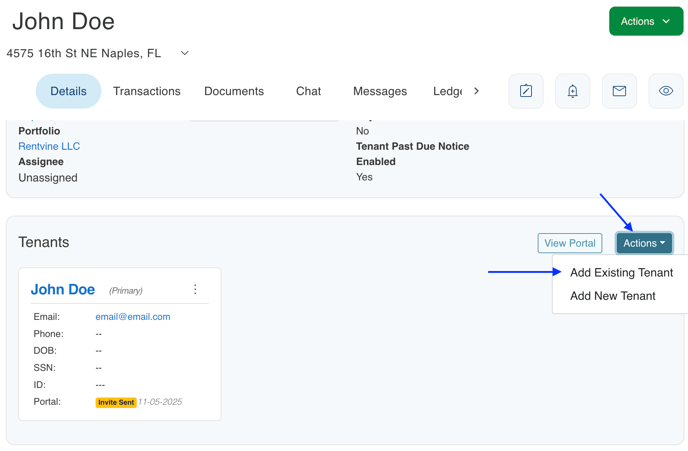Open the Tenants Actions dropdown
This screenshot has height=451, width=688.
(644, 243)
